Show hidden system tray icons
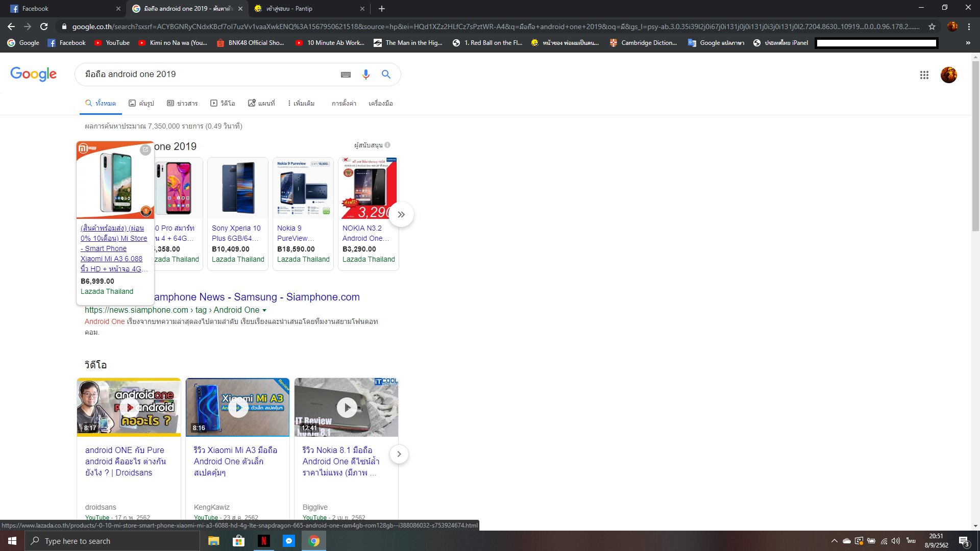Image resolution: width=980 pixels, height=551 pixels. 834,541
